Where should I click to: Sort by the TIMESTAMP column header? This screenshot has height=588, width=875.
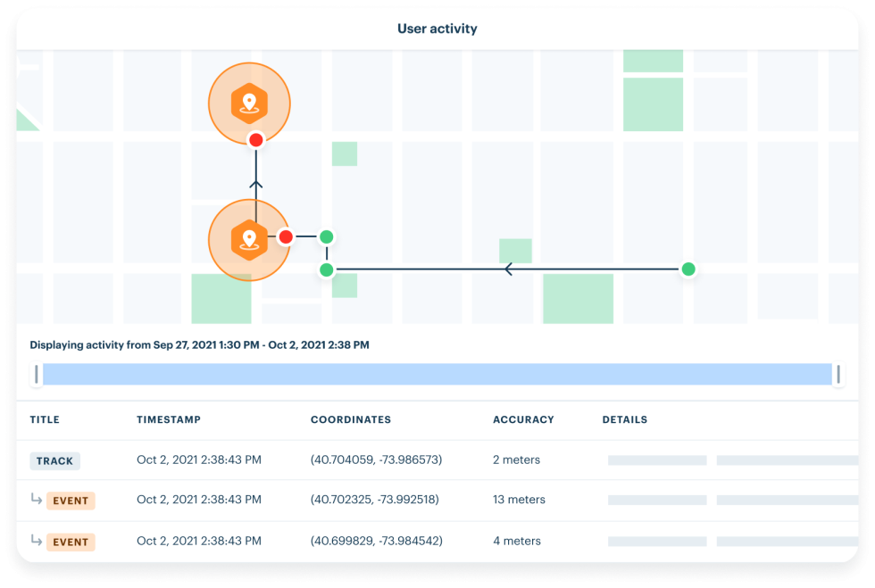tap(169, 419)
